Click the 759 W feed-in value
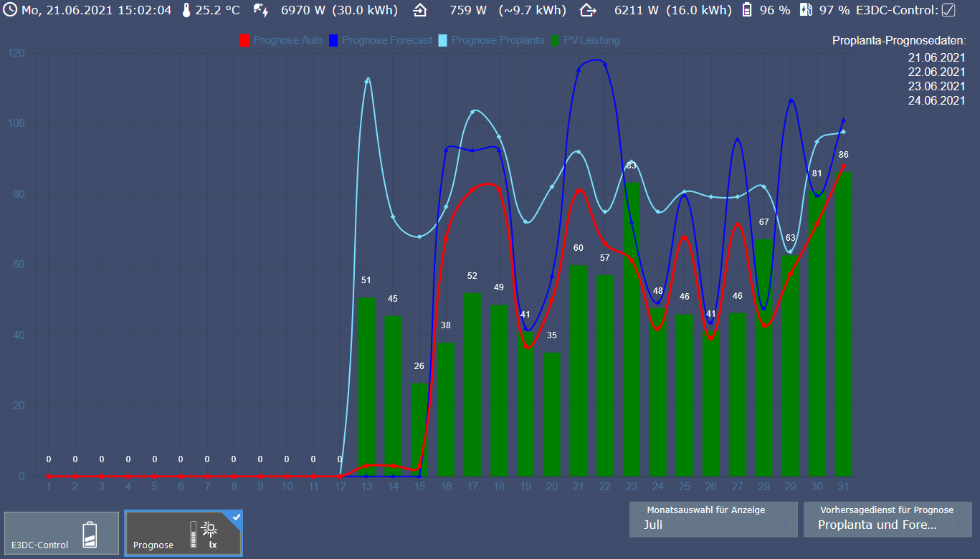The height and width of the screenshot is (559, 980). pyautogui.click(x=468, y=10)
